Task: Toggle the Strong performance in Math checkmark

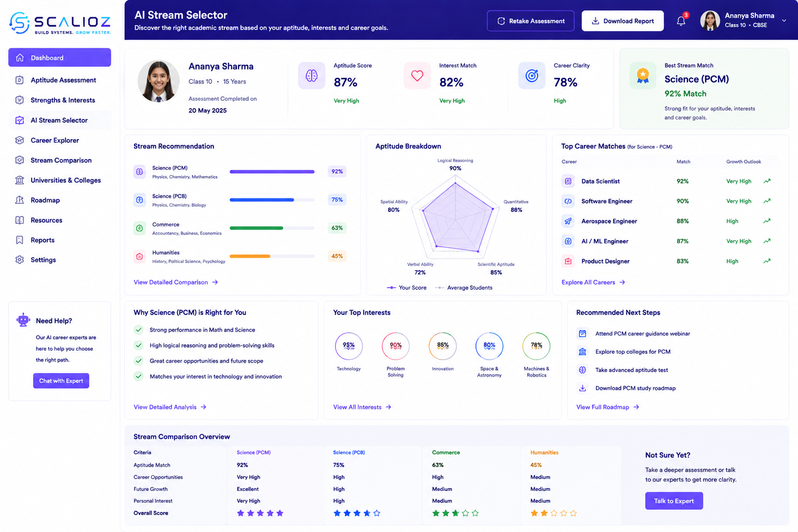Action: point(139,330)
